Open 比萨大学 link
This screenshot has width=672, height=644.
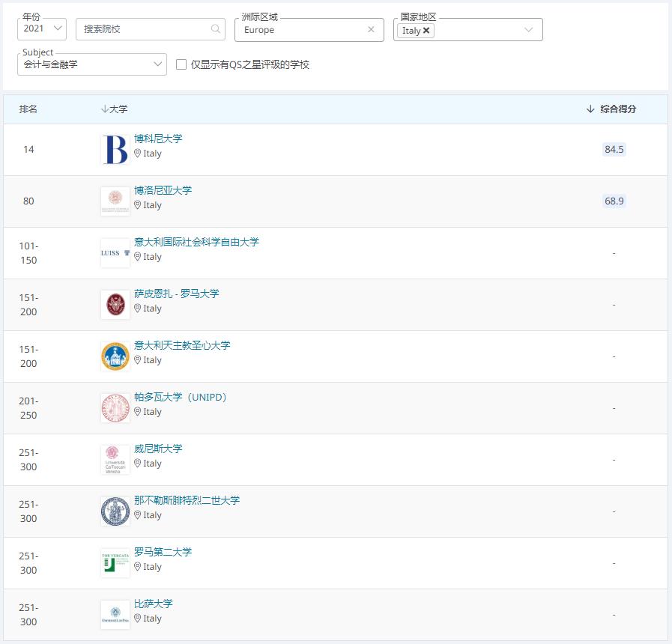point(154,604)
